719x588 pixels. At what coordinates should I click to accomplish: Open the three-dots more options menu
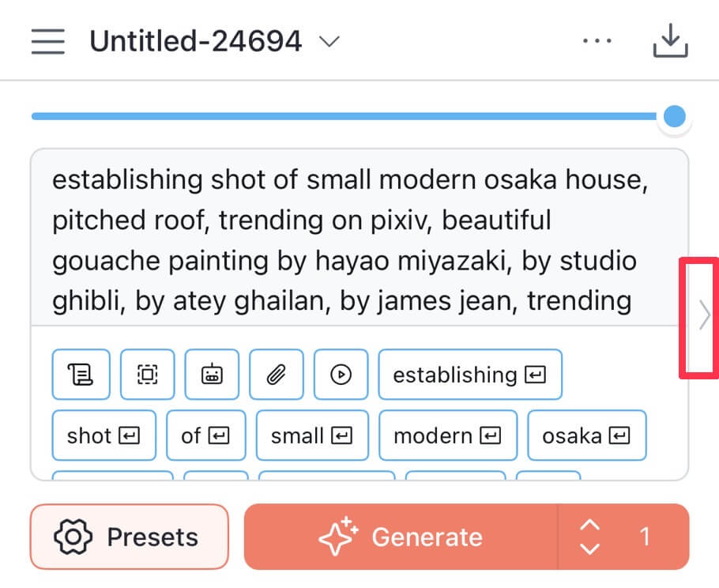597,41
